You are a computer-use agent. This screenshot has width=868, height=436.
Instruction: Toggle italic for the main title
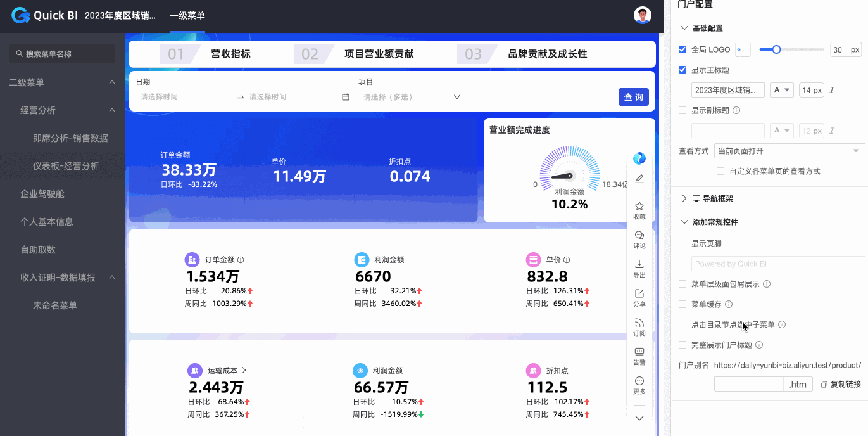pos(832,90)
